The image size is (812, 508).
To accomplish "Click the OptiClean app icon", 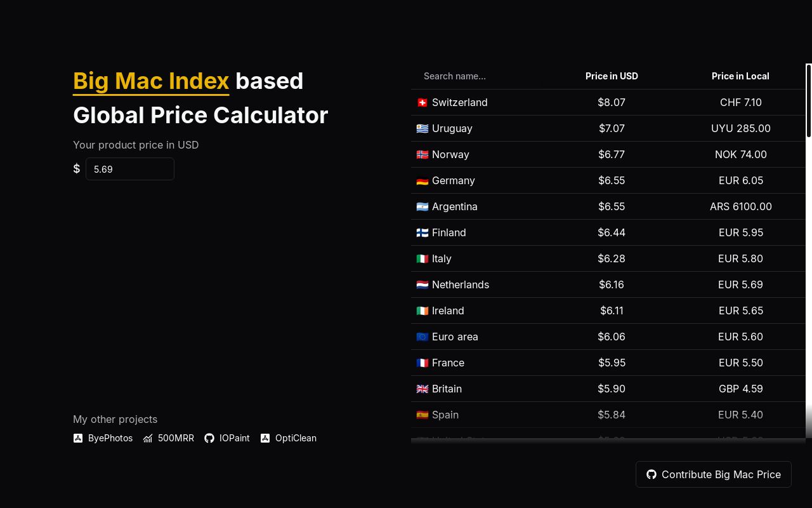I will (265, 438).
